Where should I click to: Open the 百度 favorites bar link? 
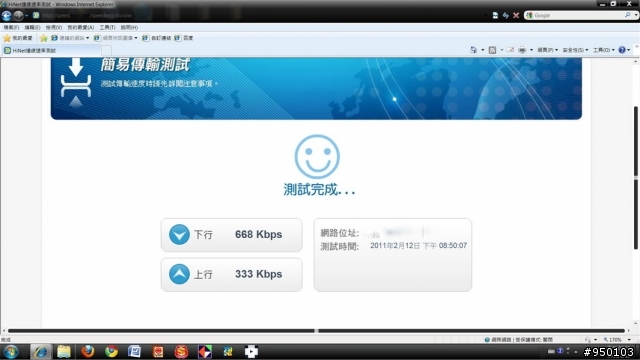pyautogui.click(x=183, y=38)
